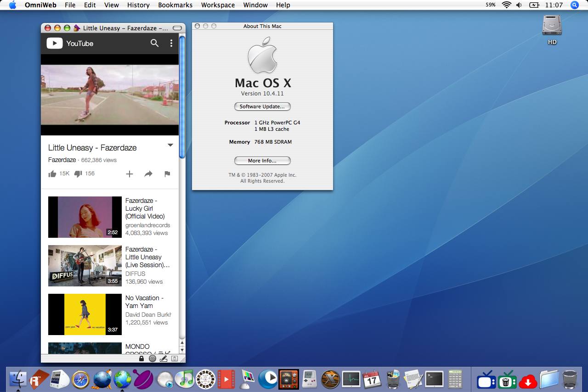
Task: Open the Help menu
Action: tap(283, 5)
